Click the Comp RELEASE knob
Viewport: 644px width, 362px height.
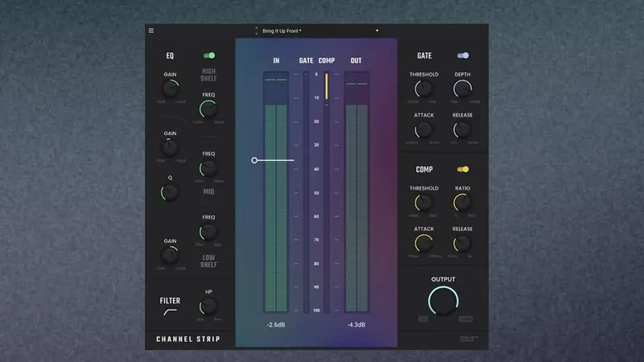pos(462,244)
